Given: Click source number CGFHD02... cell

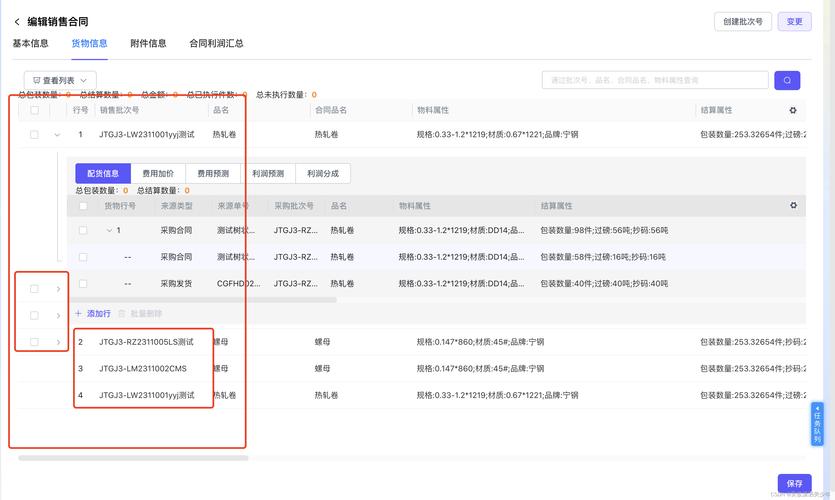Looking at the screenshot, I should pyautogui.click(x=239, y=284).
